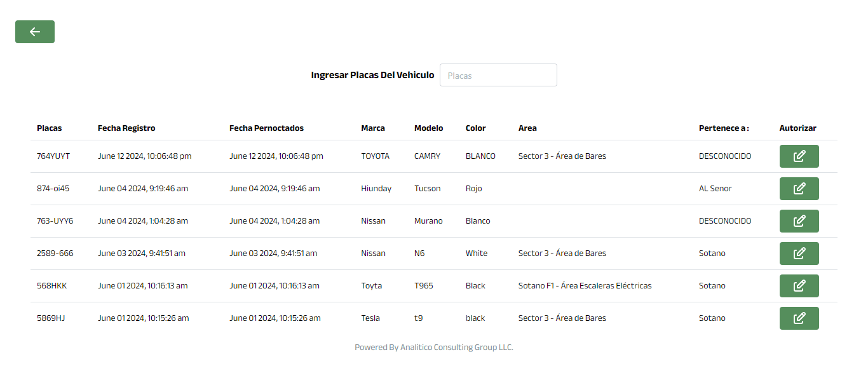Authorize the Nissan N6 with plates 2589-666

tap(799, 253)
